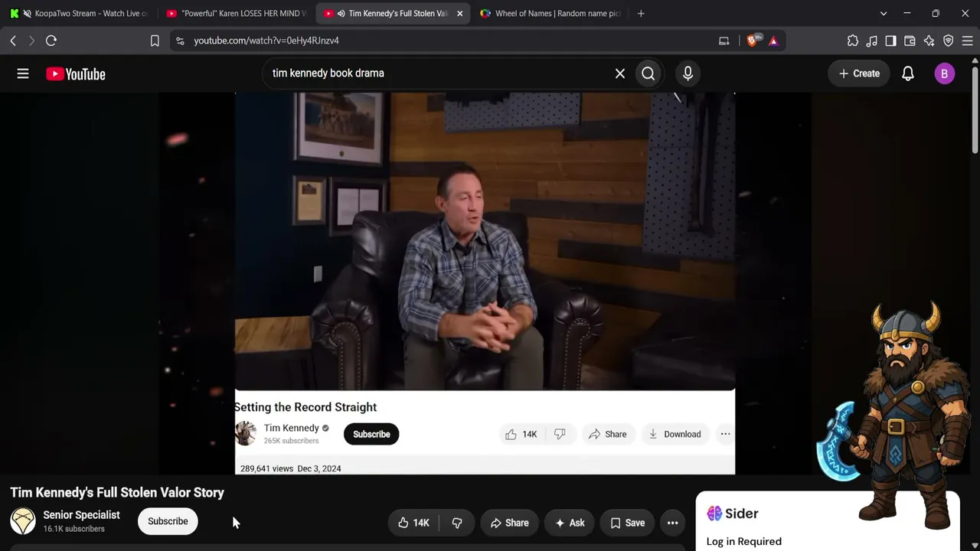
Task: Open the Brave VPN shield icon
Action: pyautogui.click(x=948, y=41)
